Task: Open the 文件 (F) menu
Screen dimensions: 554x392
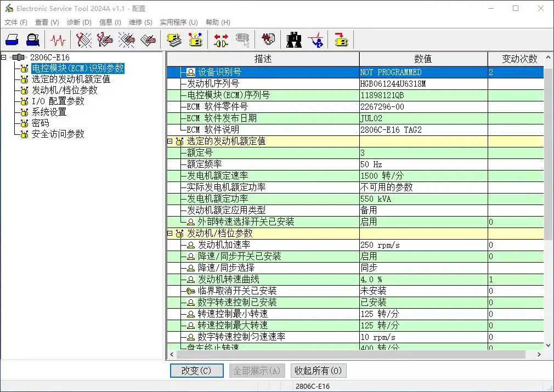Action: tap(16, 22)
